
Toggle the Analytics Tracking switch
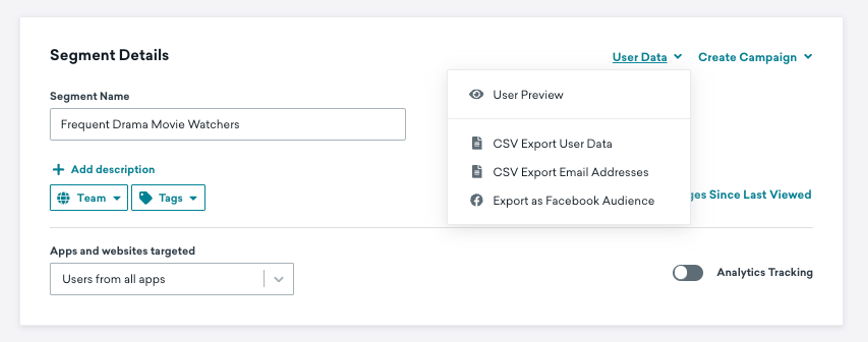click(x=688, y=273)
